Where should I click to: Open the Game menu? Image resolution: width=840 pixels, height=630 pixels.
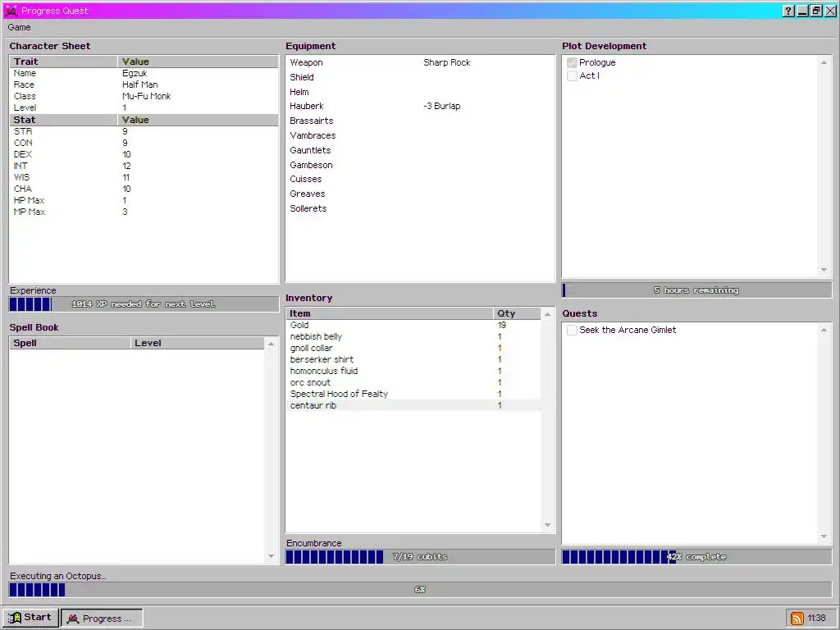click(20, 27)
